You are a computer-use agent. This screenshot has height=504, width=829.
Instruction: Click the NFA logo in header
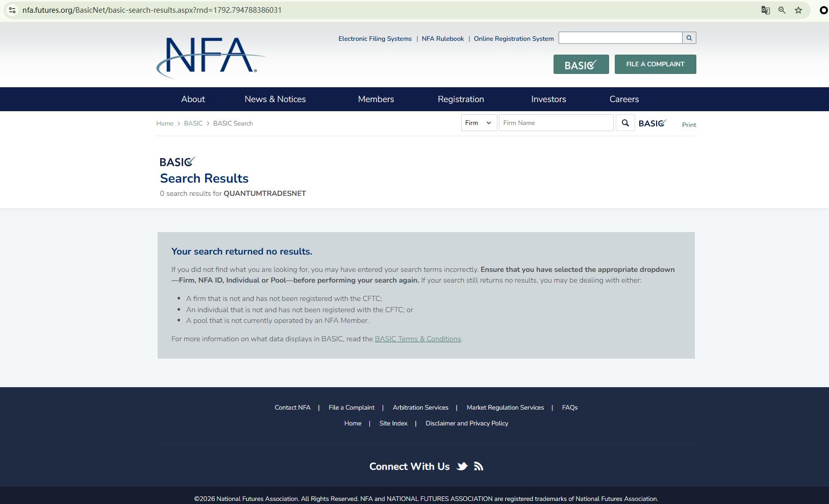point(210,57)
